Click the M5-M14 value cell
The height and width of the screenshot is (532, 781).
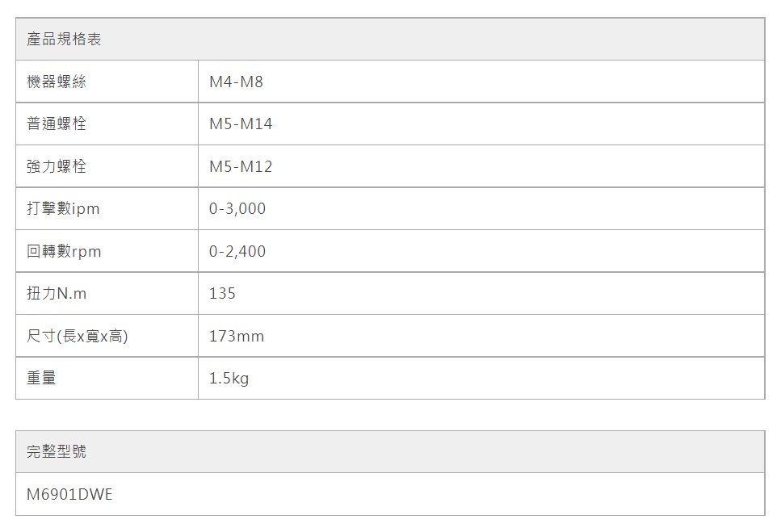(241, 124)
